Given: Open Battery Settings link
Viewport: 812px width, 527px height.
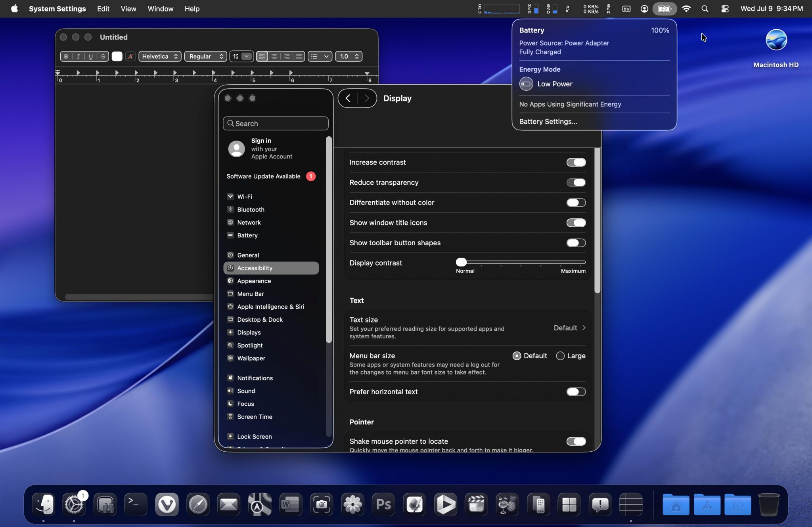Looking at the screenshot, I should coord(548,122).
